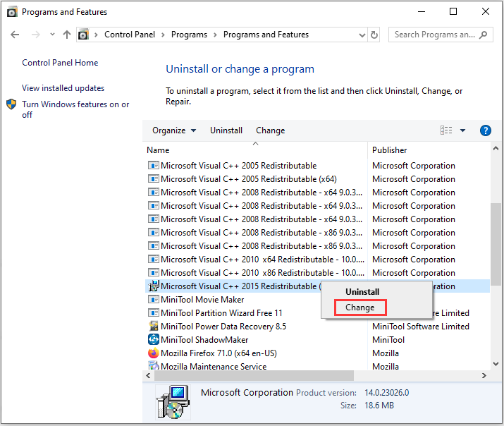Click the Forward navigation arrow
Screen dimensions: 504x426
pyautogui.click(x=36, y=35)
